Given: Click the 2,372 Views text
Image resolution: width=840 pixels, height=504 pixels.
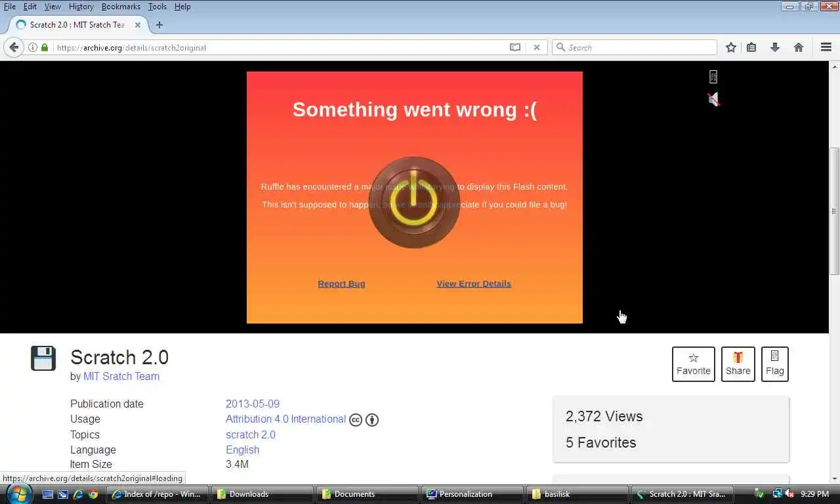Looking at the screenshot, I should (604, 416).
